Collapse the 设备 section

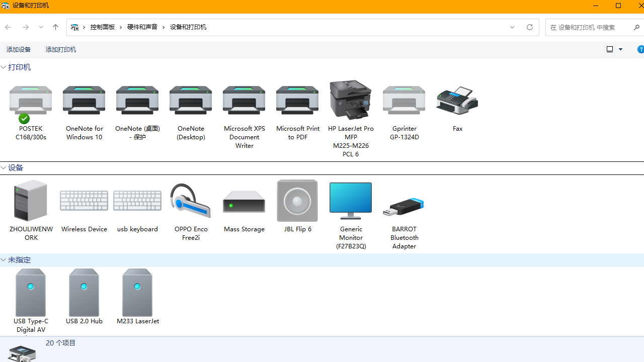tap(3, 168)
